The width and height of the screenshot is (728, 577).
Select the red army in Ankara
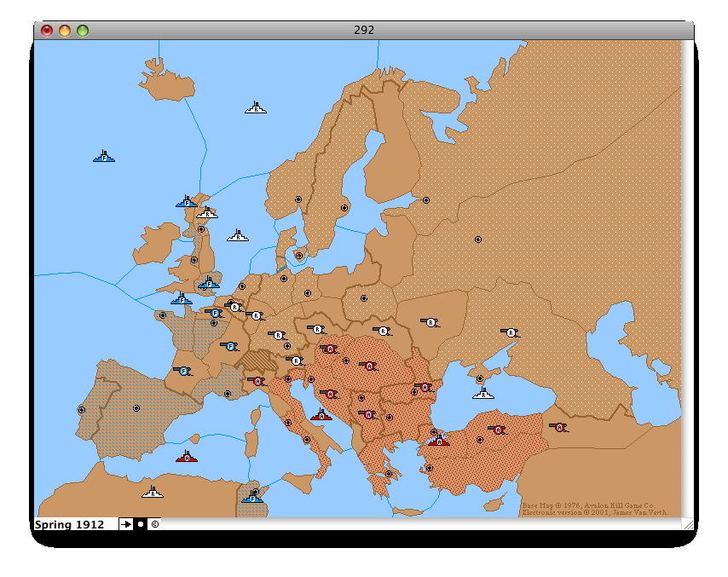tap(497, 430)
